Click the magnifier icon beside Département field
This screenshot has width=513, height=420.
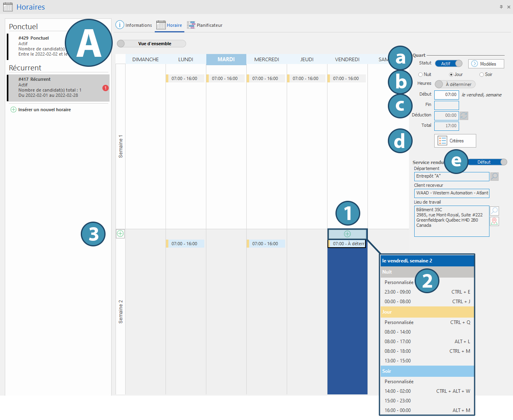click(494, 176)
